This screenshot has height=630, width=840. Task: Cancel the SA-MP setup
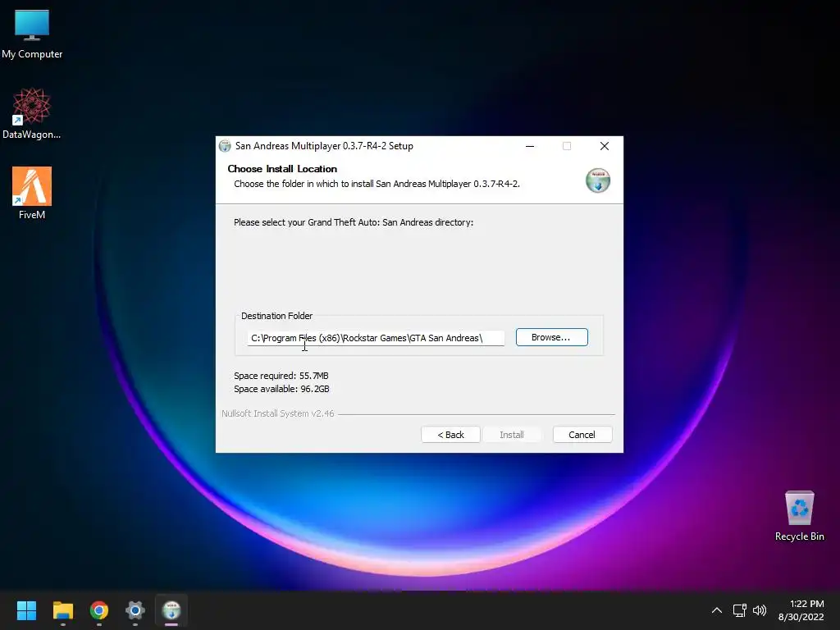(582, 435)
